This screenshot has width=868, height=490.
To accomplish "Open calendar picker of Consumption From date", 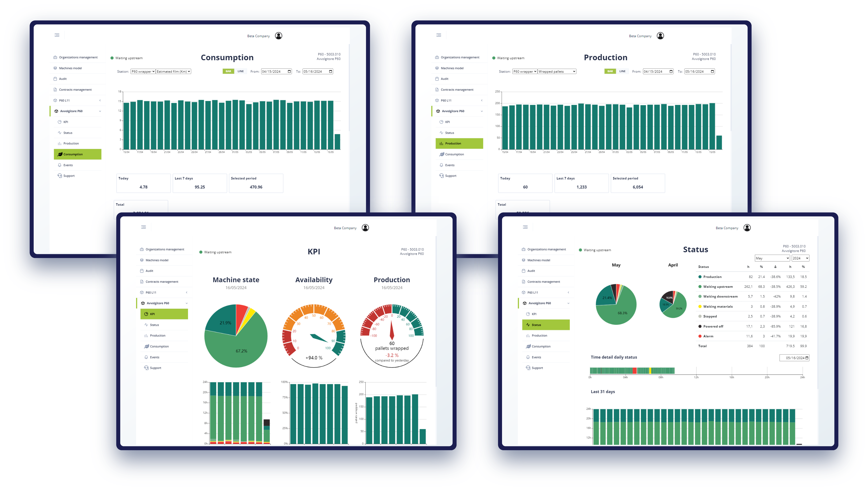I will (x=289, y=71).
